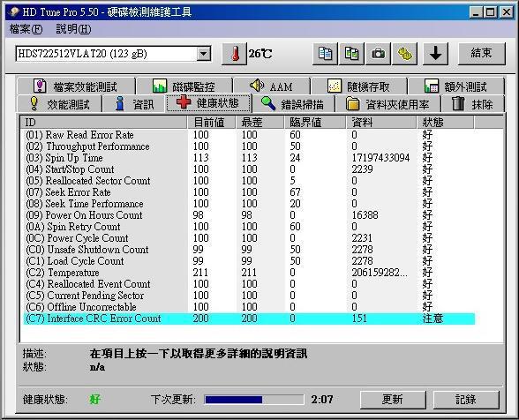The height and width of the screenshot is (420, 519).
Task: Open the 說明(H) menu
Action: [x=73, y=29]
